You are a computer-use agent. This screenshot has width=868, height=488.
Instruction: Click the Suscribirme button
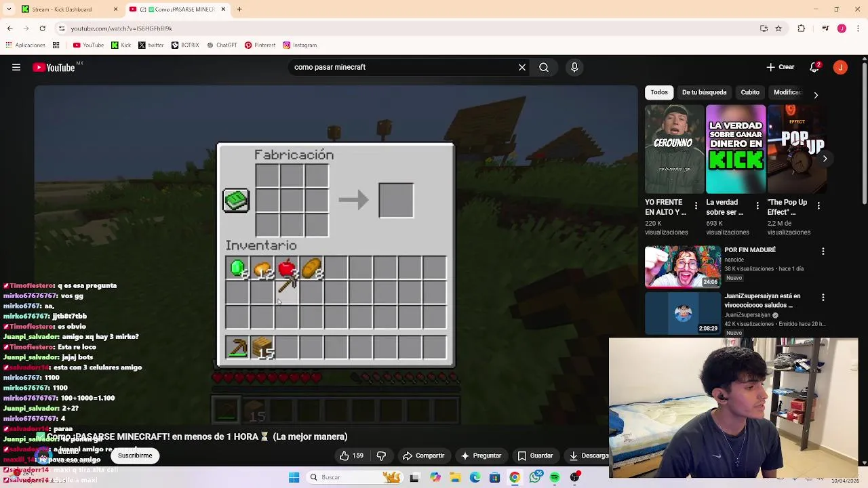(135, 455)
